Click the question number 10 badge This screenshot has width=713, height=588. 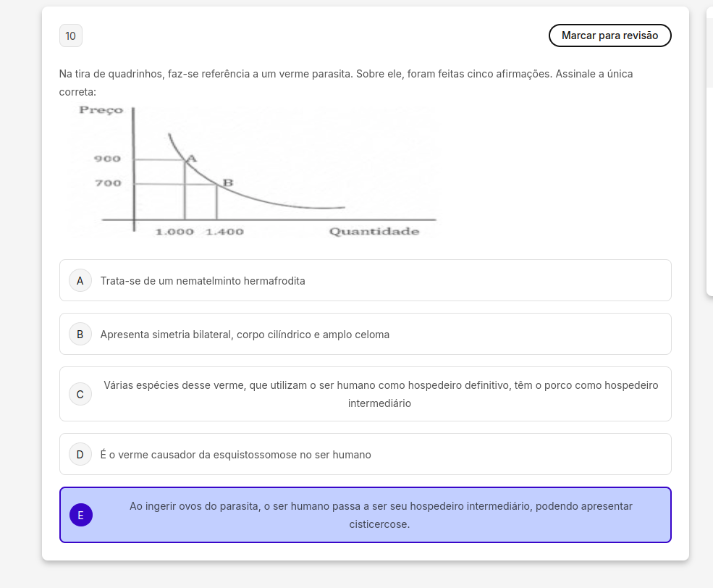pos(71,35)
